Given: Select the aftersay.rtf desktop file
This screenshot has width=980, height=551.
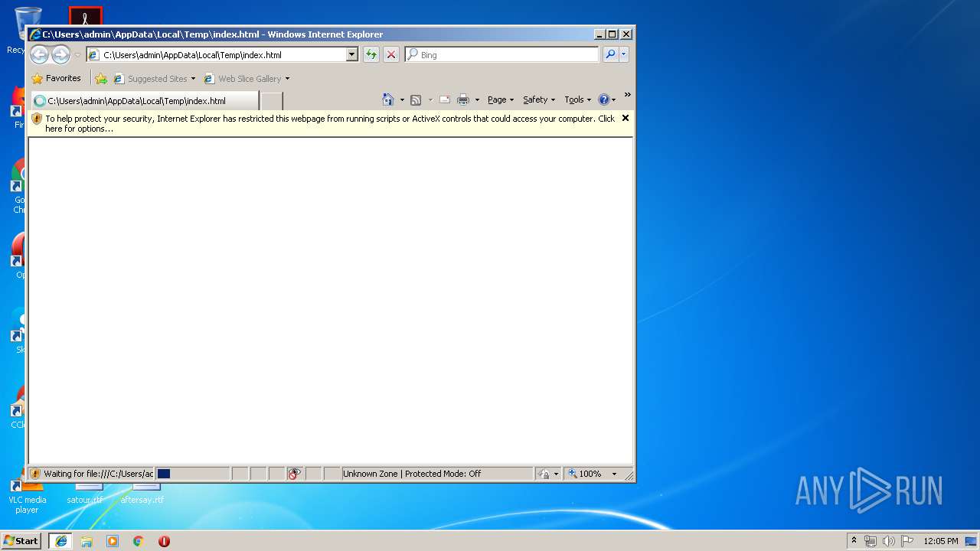Looking at the screenshot, I should (x=142, y=494).
